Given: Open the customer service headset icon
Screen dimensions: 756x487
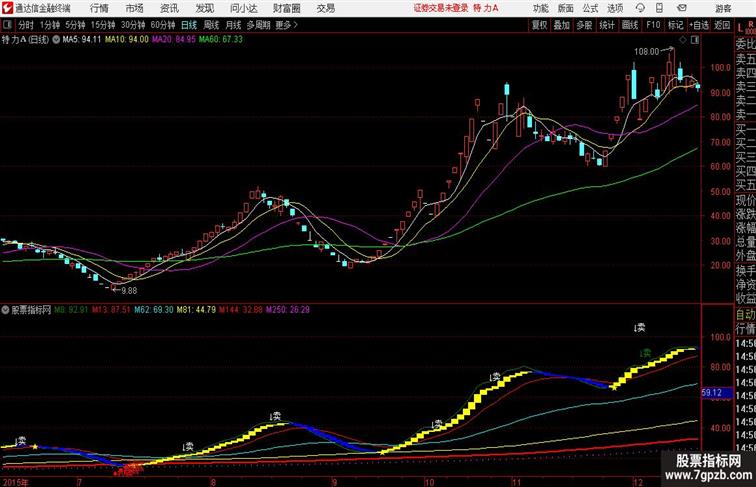Looking at the screenshot, I should 640,8.
